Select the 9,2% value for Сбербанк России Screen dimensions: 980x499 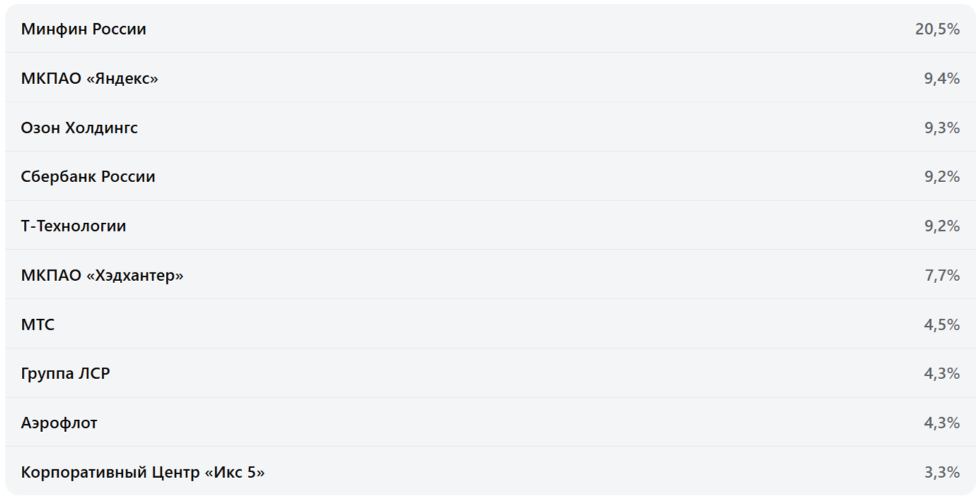(942, 176)
